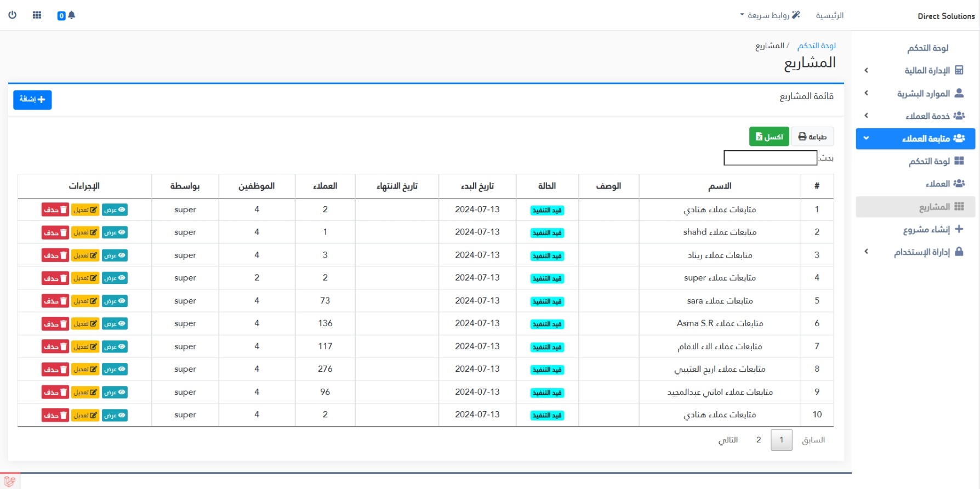Click حذف for row number 10
Viewport: 980px width, 489px height.
(55, 415)
